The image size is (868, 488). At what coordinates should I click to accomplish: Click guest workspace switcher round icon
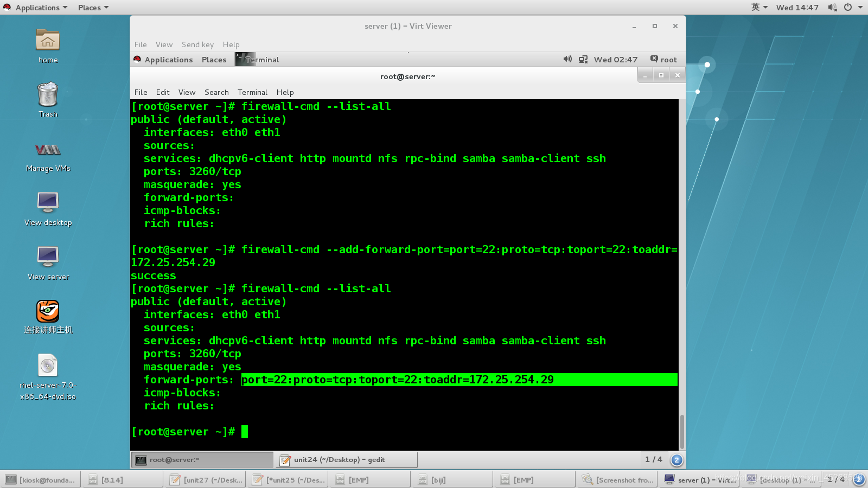(676, 460)
